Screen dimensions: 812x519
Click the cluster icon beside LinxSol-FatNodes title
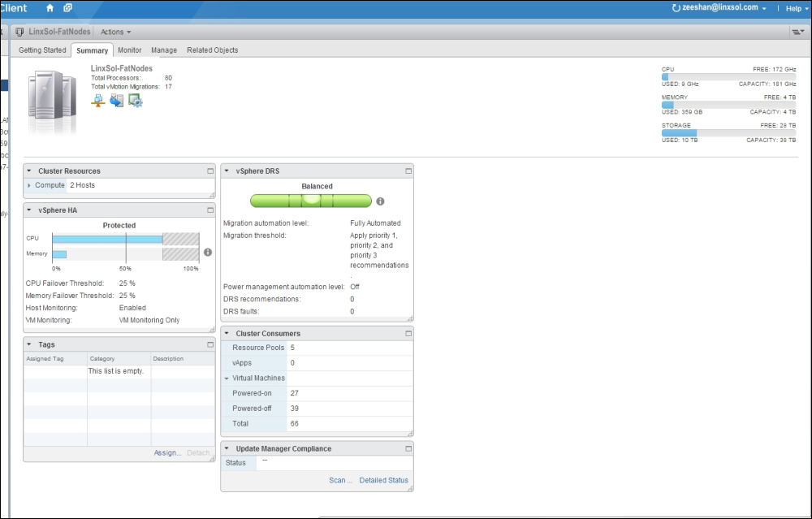[x=19, y=32]
